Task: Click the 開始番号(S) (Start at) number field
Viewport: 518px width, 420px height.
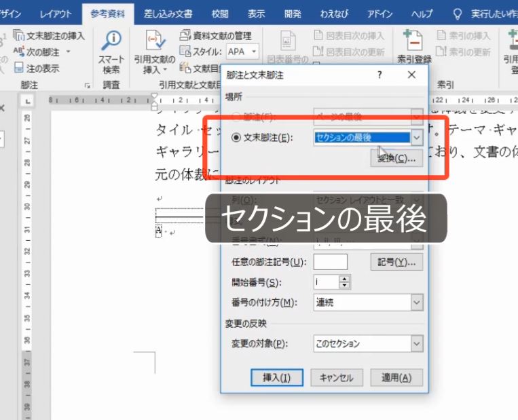Action: pyautogui.click(x=327, y=282)
